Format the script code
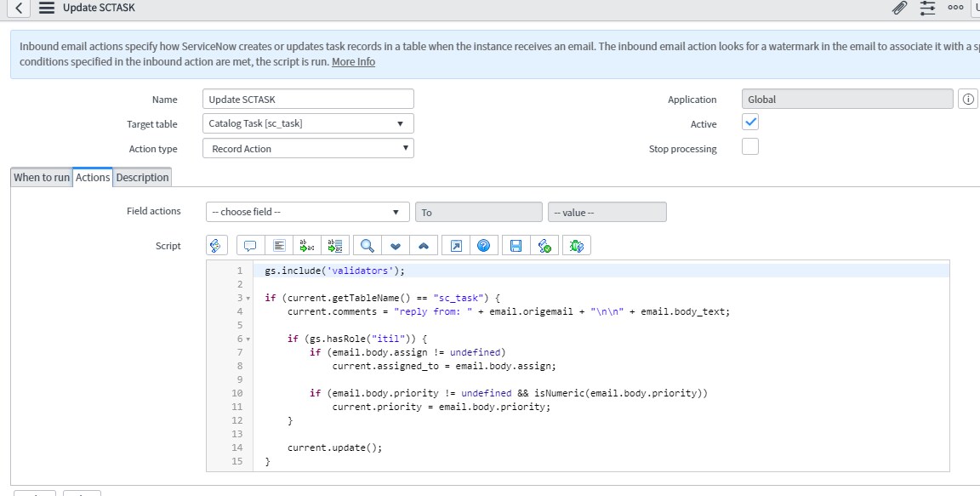This screenshot has height=496, width=980. [279, 246]
